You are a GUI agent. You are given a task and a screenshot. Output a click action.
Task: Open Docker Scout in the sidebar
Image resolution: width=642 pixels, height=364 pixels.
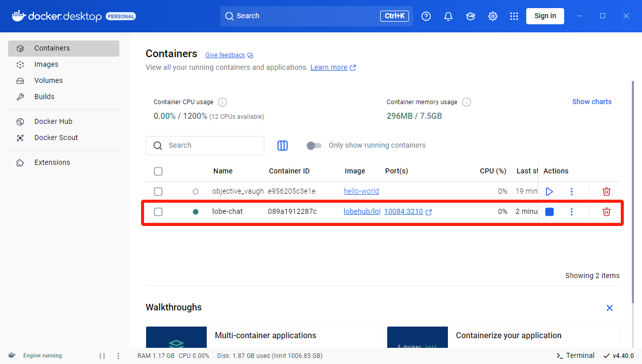coord(64,138)
